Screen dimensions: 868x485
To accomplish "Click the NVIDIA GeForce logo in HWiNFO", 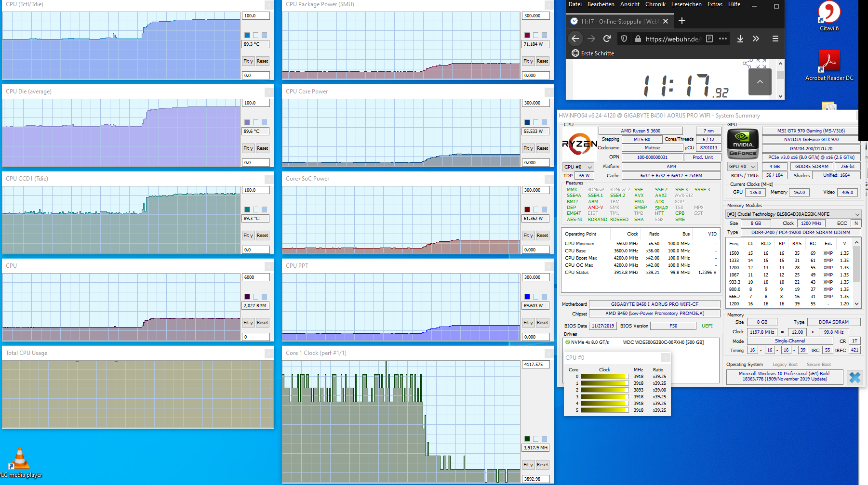I will pos(743,144).
